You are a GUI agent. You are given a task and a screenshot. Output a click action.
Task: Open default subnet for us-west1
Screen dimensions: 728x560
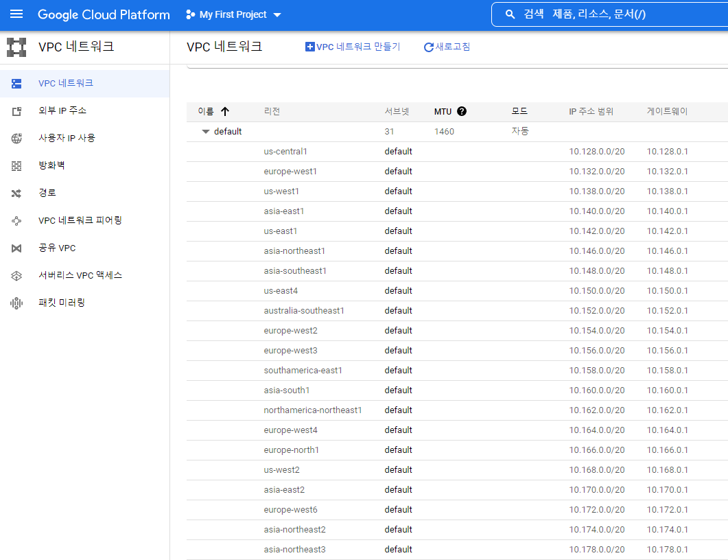pos(398,191)
